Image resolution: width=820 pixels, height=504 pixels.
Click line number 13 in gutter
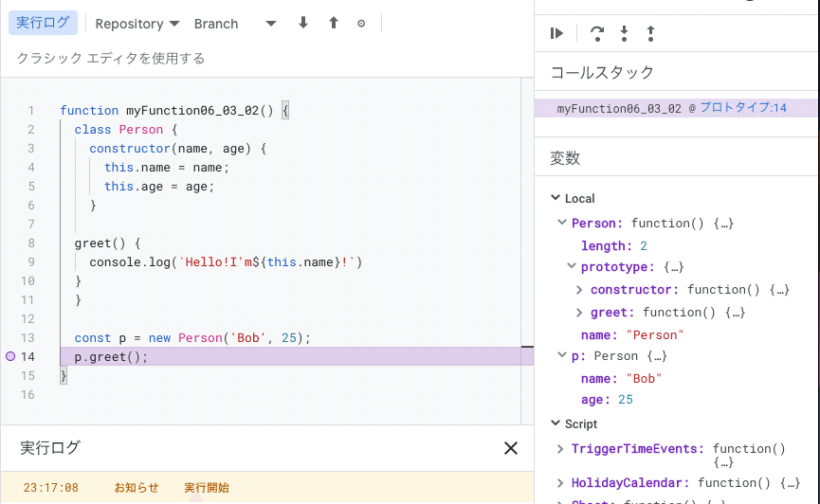(27, 338)
